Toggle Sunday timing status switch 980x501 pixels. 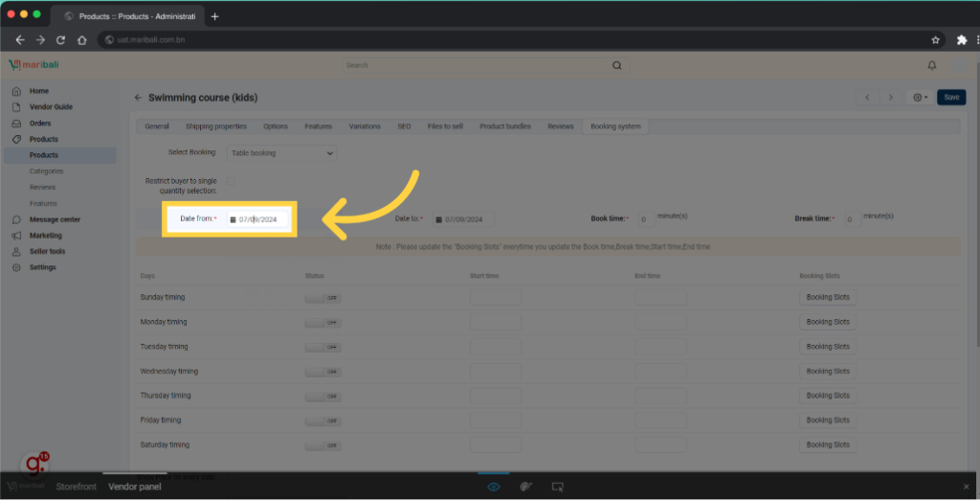coord(323,298)
